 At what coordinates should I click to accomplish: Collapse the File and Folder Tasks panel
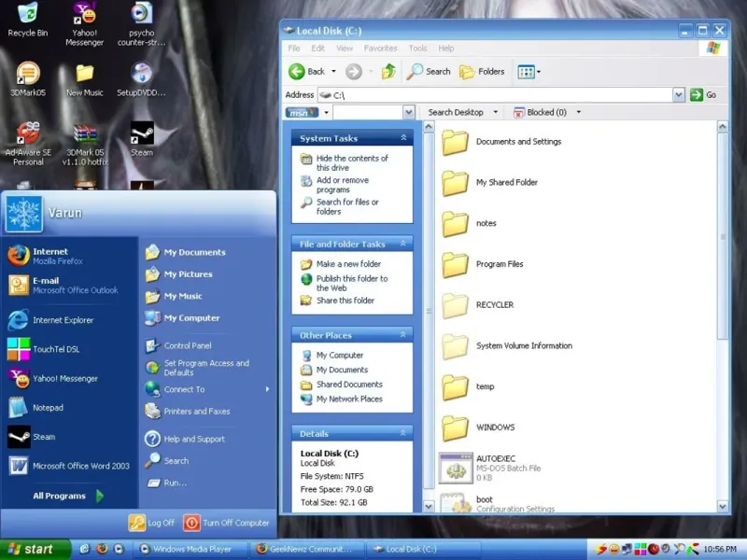point(404,244)
